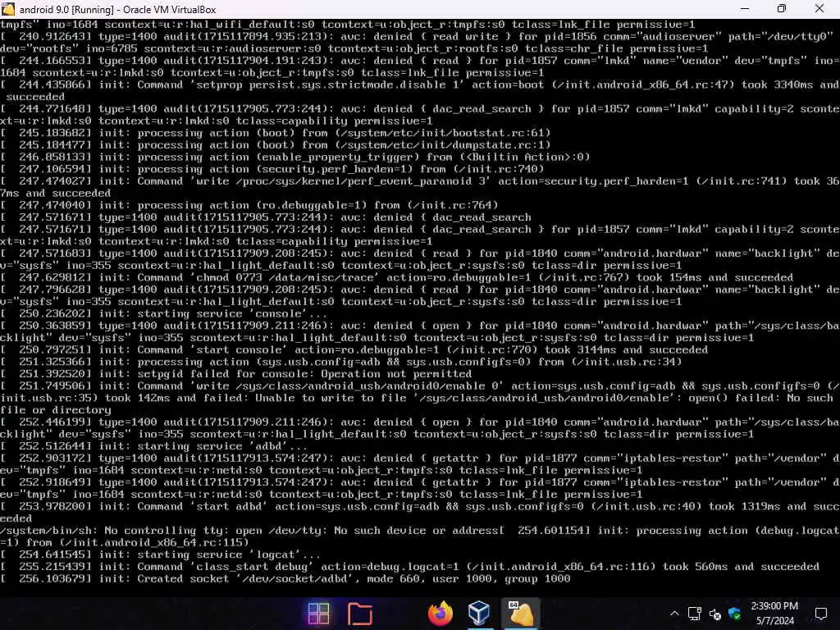Launch Firefox from the taskbar
The width and height of the screenshot is (840, 630).
[x=441, y=614]
